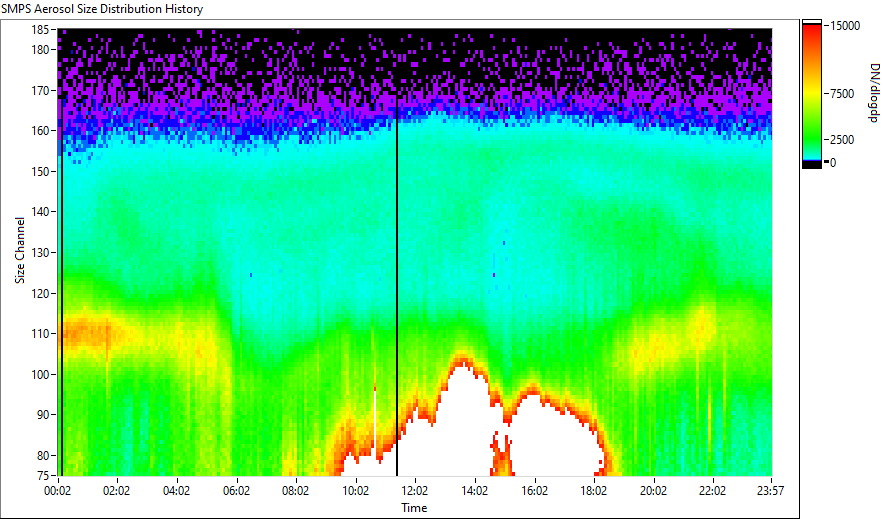Click the 80 size channel axis value

point(43,455)
